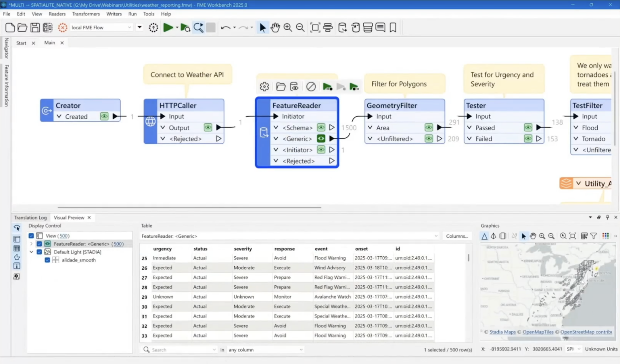Open FeatureReader parameters gear icon
The image size is (620, 364).
click(x=264, y=87)
